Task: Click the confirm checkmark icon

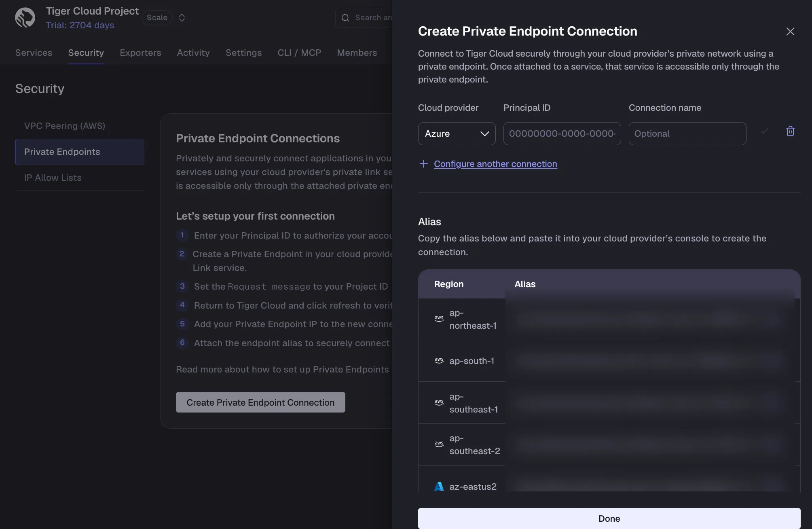Action: click(x=764, y=131)
